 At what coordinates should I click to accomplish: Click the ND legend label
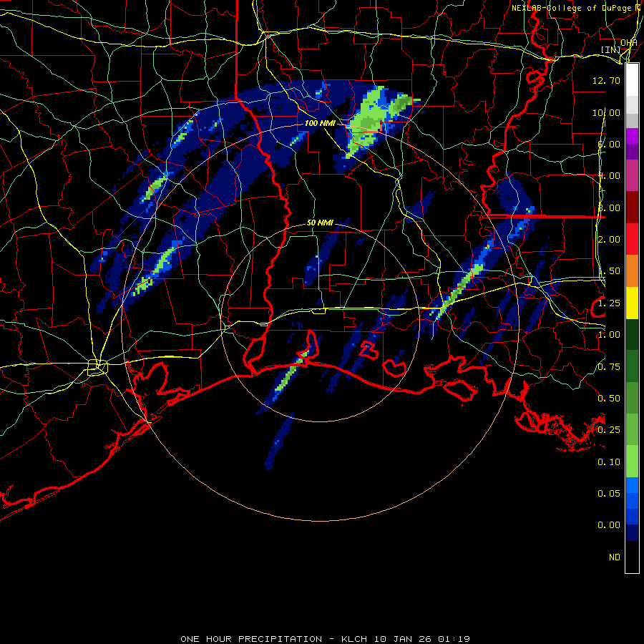(615, 557)
